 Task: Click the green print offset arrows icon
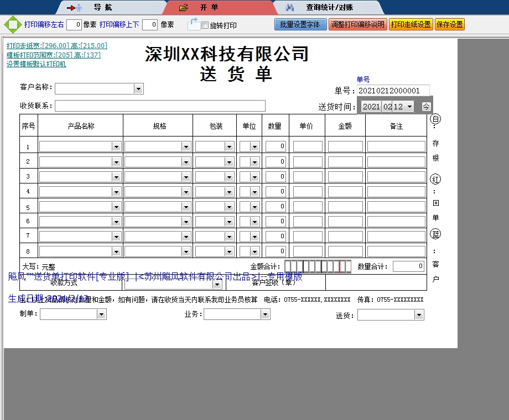12,25
